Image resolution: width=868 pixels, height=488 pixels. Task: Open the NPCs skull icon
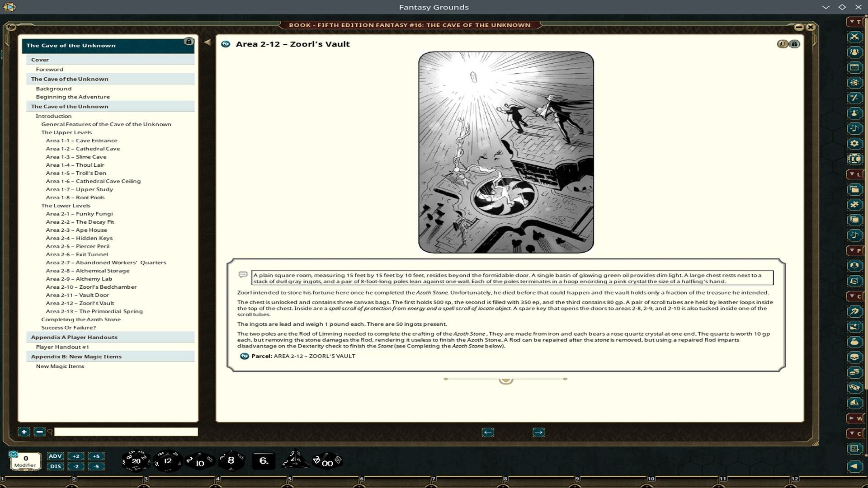pos(856,357)
